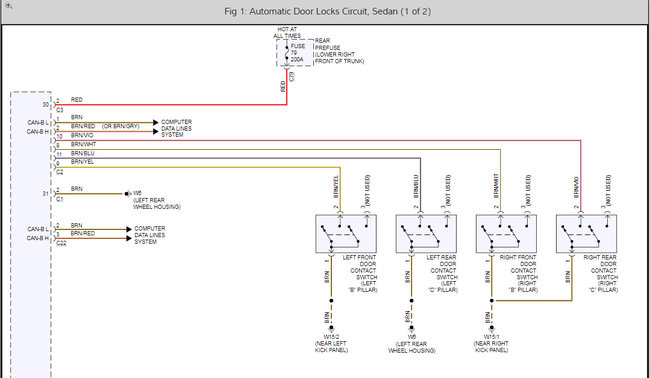Click the bottom 'W6 (LEFT REAR WHEEL HOUSING)' ground label
The width and height of the screenshot is (650, 378).
[412, 344]
